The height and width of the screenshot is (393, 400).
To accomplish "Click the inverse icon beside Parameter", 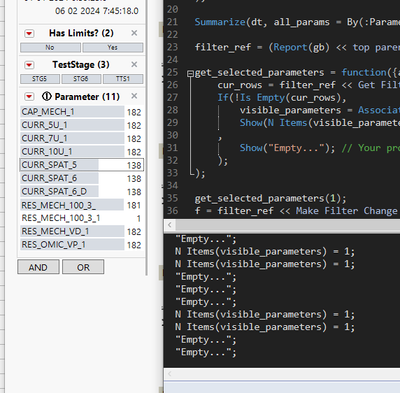I will click(46, 97).
